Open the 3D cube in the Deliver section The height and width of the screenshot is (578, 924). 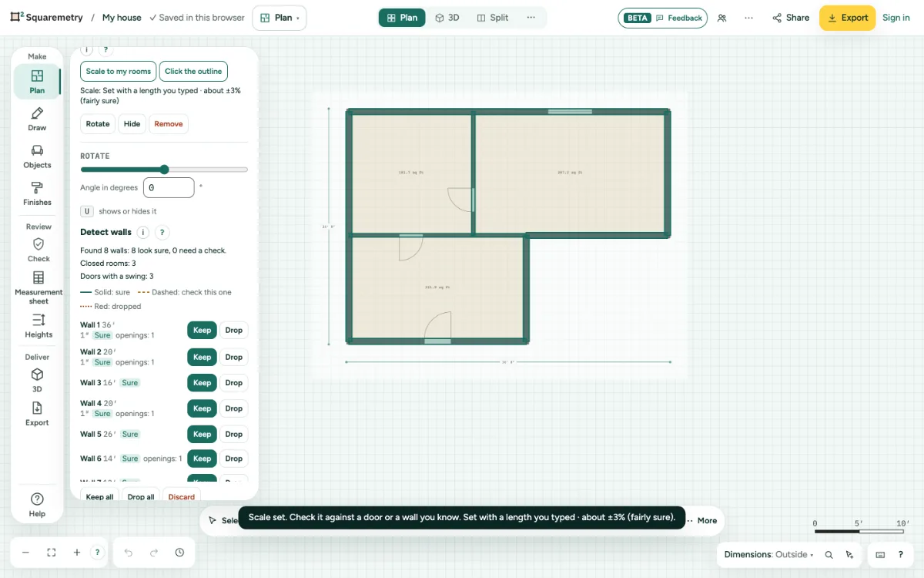pyautogui.click(x=37, y=380)
